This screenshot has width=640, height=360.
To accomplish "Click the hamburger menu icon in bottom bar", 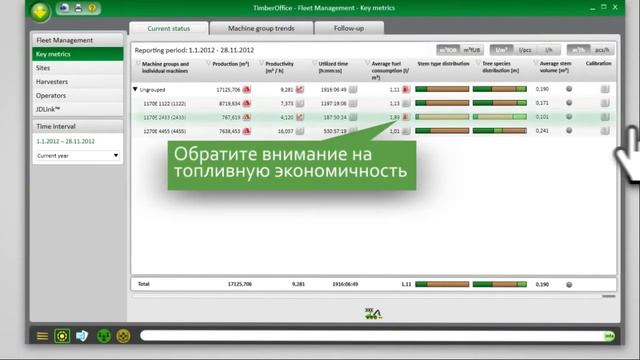I will pyautogui.click(x=42, y=336).
